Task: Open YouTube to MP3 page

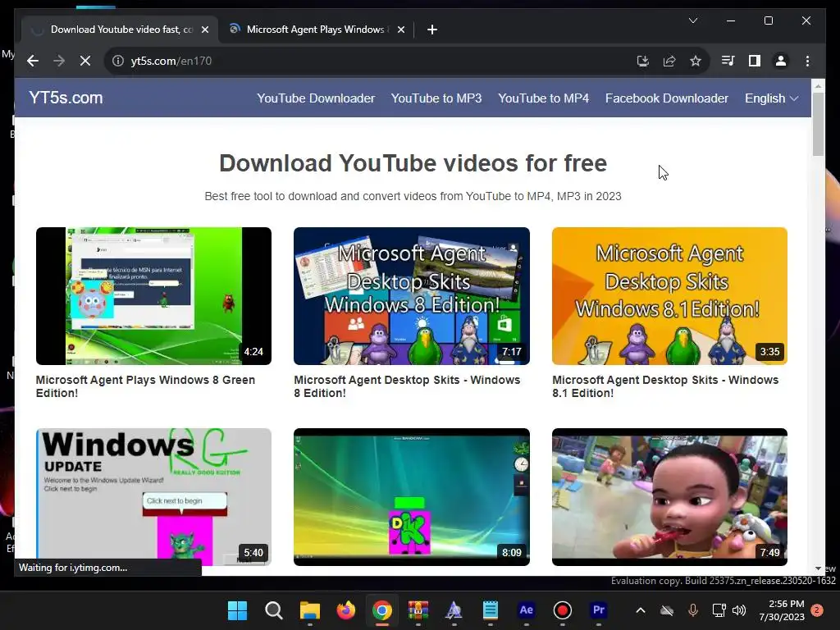Action: [436, 98]
